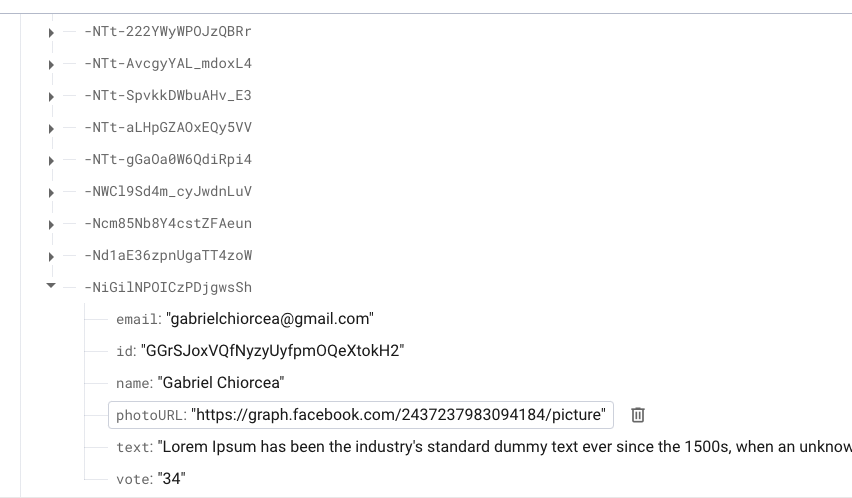Edit the id value GGrSJoxVQfNyzyUyfpmOQeXtokH2

(271, 351)
